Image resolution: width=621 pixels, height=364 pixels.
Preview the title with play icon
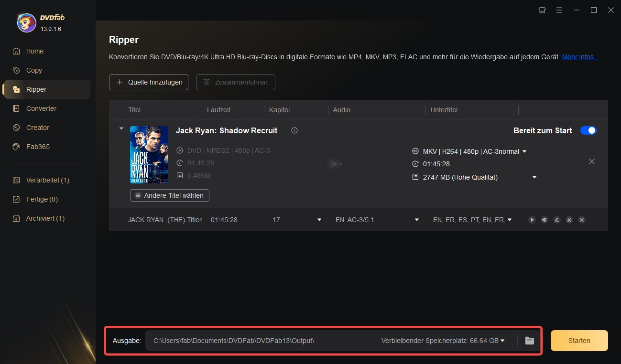click(532, 220)
